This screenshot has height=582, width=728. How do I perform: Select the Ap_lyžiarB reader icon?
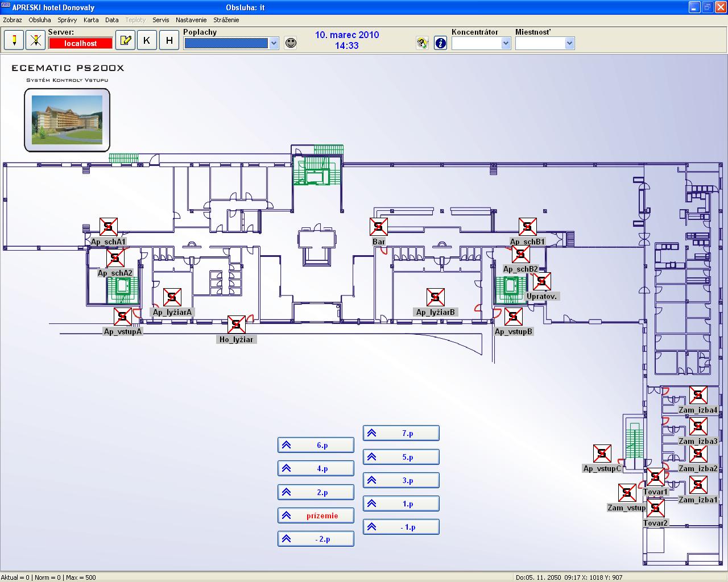(436, 297)
